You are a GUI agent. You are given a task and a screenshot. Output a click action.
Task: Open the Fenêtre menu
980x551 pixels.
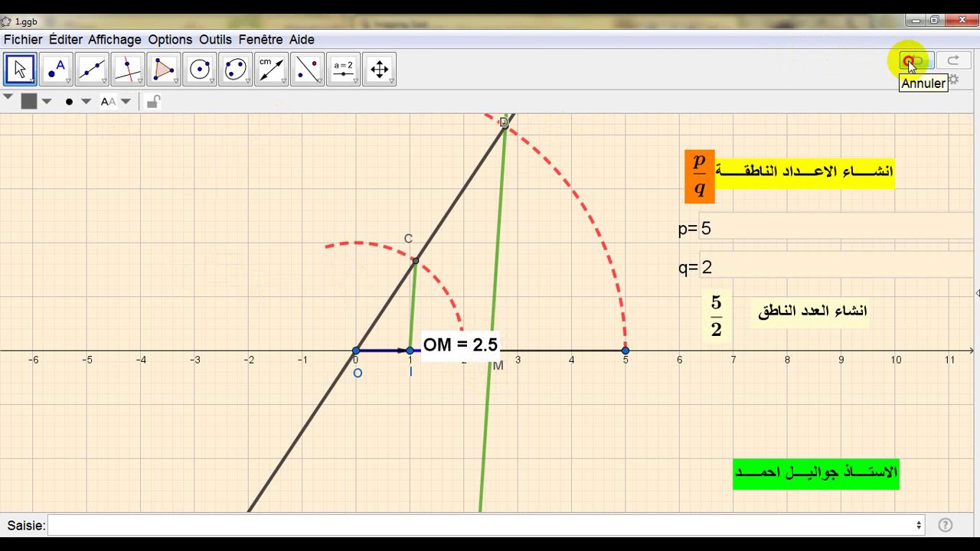(x=260, y=40)
